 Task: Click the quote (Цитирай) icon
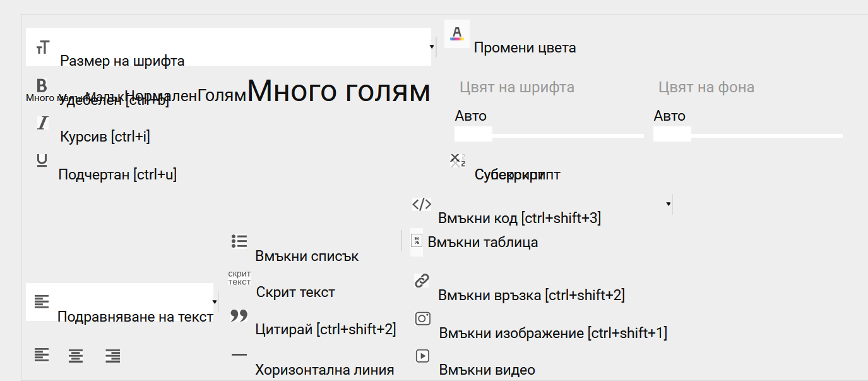pyautogui.click(x=239, y=315)
